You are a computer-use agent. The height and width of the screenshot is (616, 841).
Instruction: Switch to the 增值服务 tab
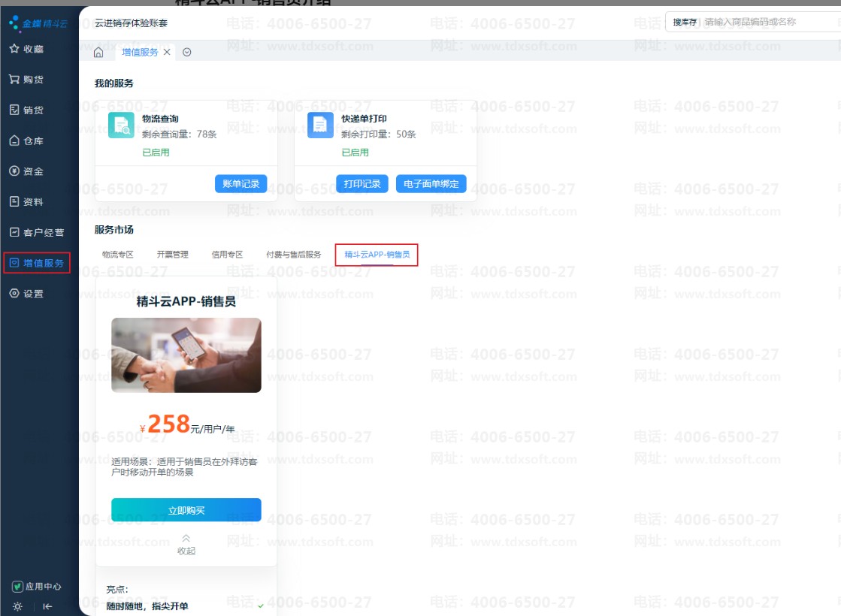coord(140,52)
